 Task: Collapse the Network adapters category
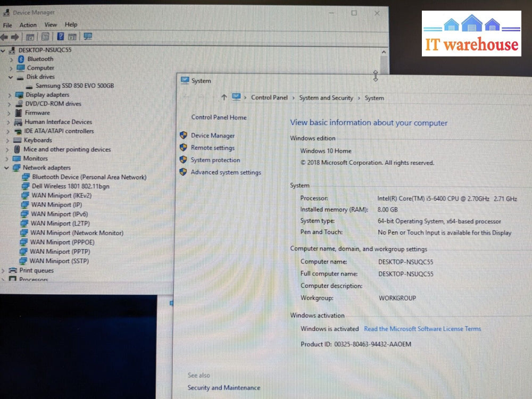6,168
